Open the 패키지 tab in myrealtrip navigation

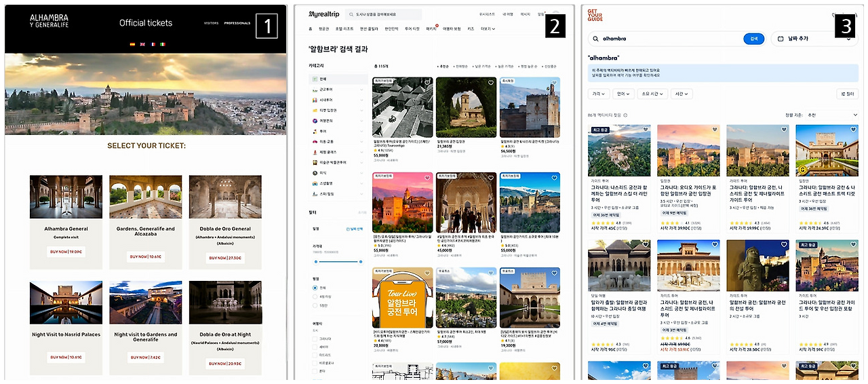coord(431,28)
